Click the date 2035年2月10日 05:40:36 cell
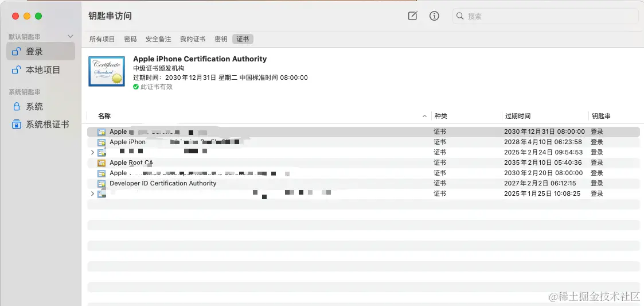Viewport: 644px width, 306px height. pyautogui.click(x=543, y=162)
